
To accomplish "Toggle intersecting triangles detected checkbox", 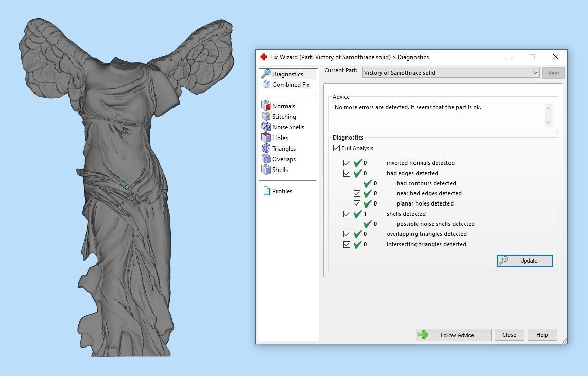I will click(347, 244).
